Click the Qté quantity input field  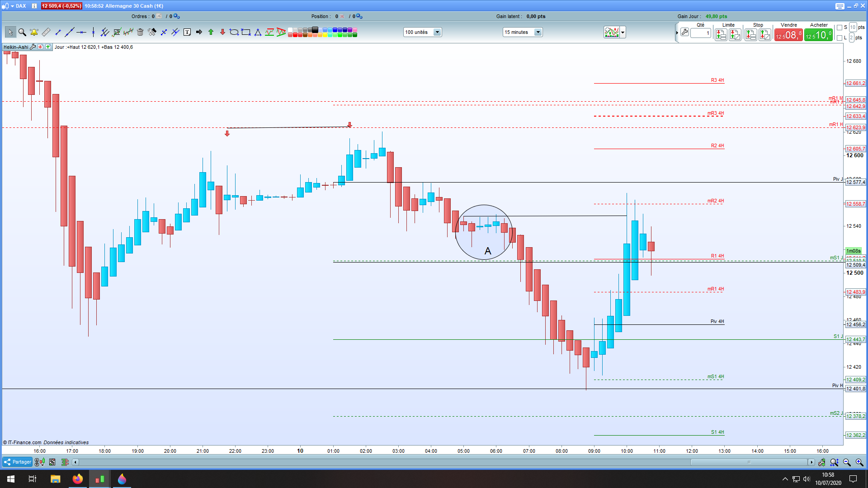(701, 33)
